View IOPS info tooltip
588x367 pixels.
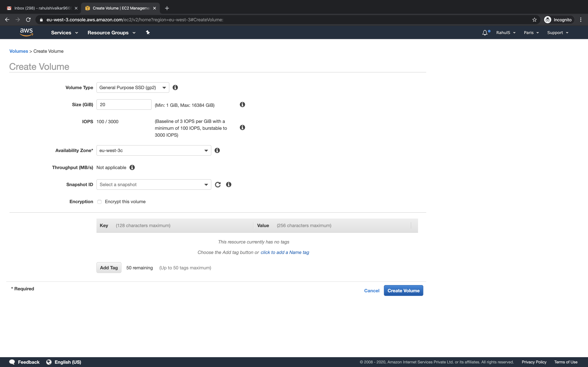coord(242,127)
